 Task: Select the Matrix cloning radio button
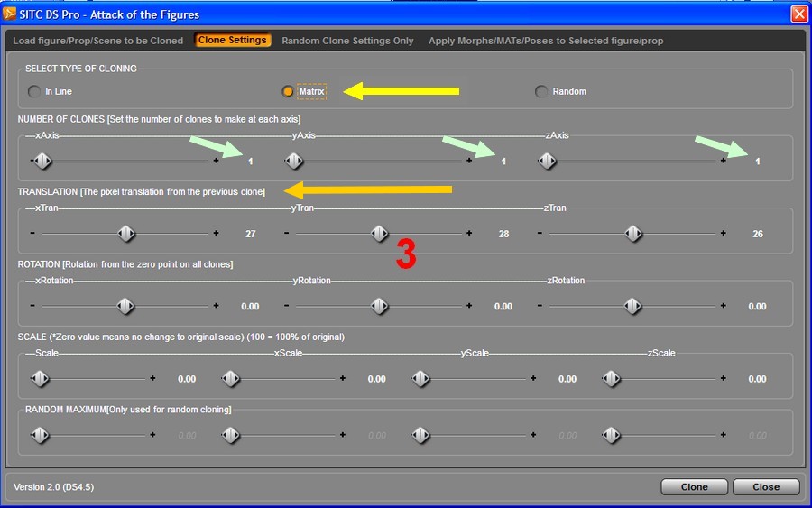(288, 92)
